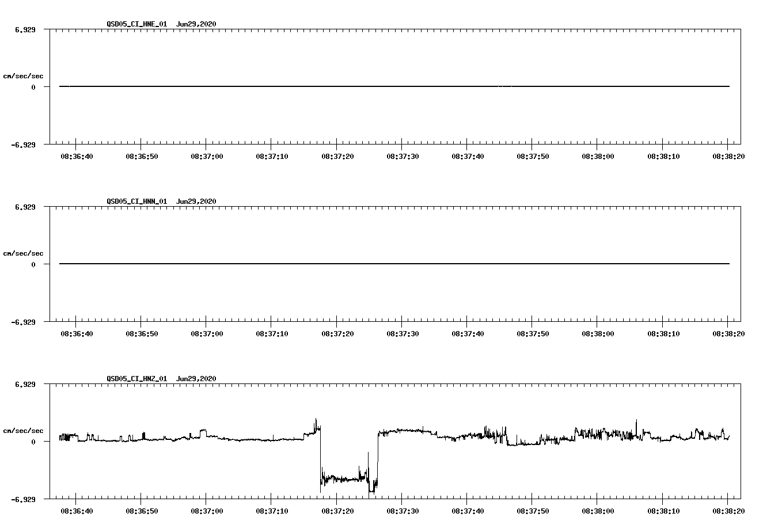Click the 08:37:10 time label under HNN plot
Screen dimensions: 782x532
click(272, 334)
